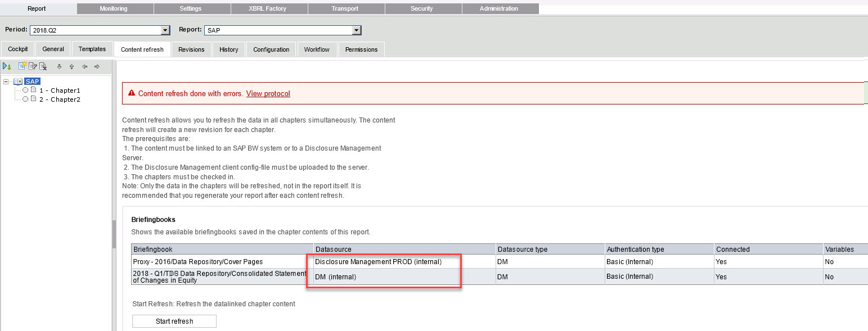The height and width of the screenshot is (331, 868).
Task: Move chapter down with the down arrow
Action: [x=59, y=66]
